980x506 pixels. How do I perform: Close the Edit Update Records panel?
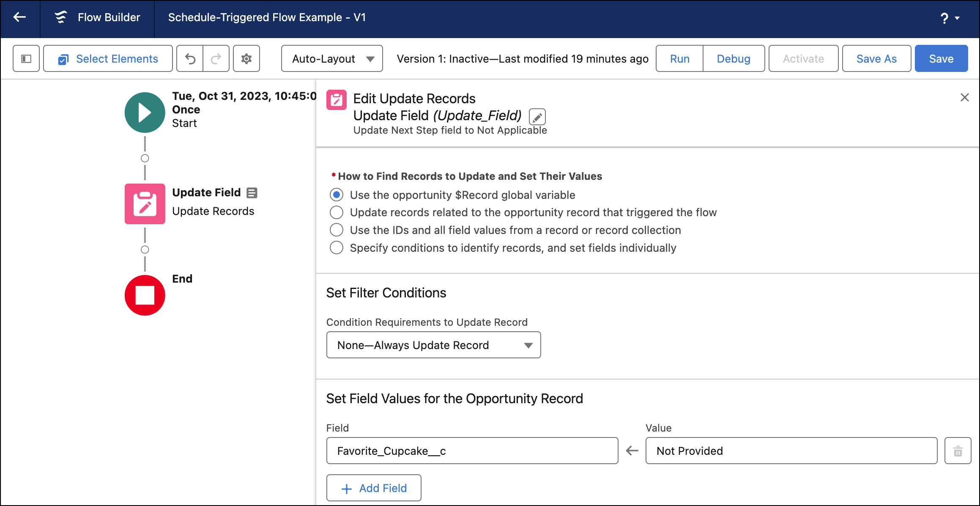[x=964, y=97]
